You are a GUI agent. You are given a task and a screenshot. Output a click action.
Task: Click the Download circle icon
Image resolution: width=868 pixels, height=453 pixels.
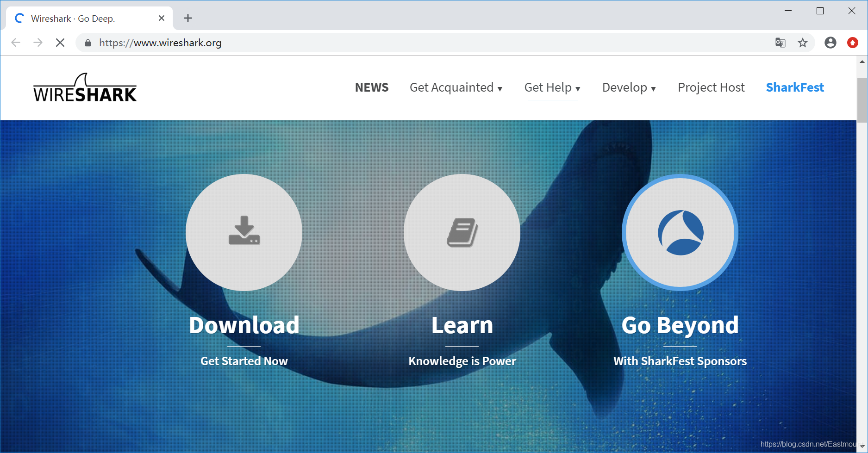click(244, 232)
